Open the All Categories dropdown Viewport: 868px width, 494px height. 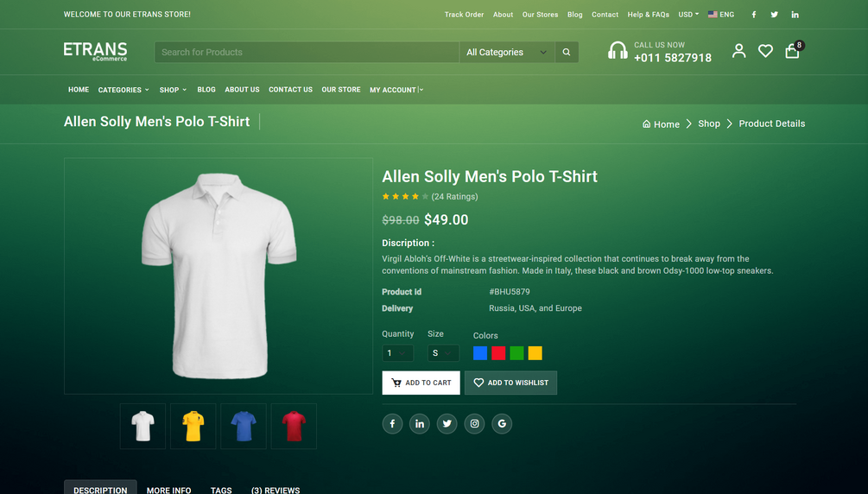click(x=507, y=52)
